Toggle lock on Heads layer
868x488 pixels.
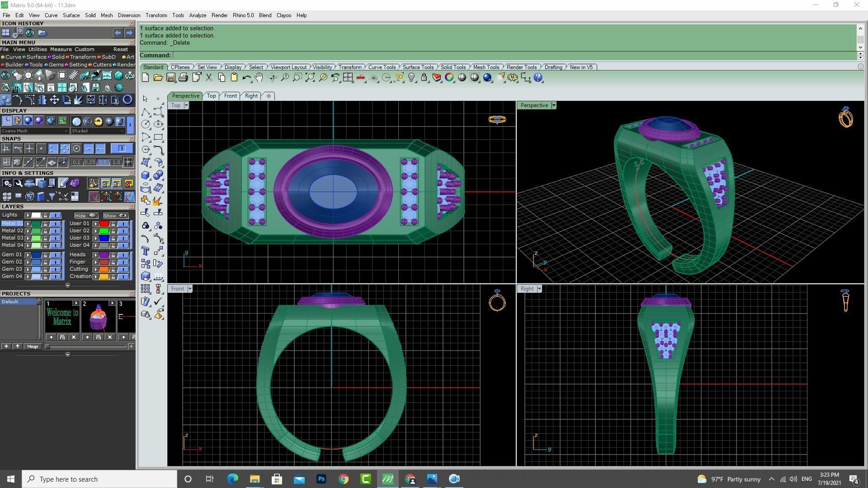click(x=113, y=255)
